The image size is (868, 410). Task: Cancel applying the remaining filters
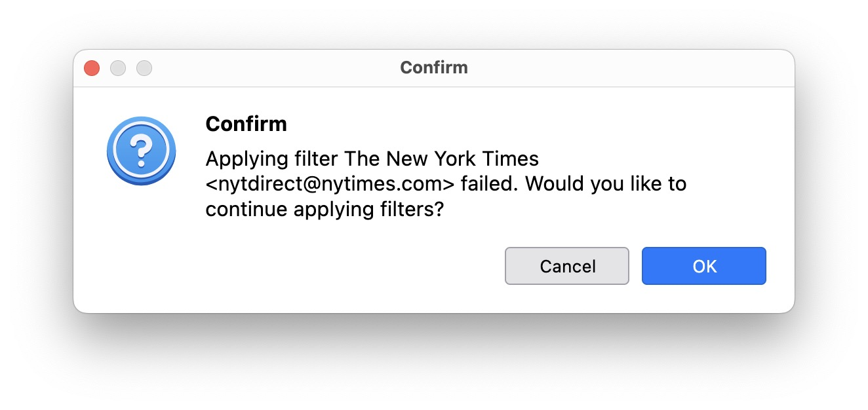pos(567,266)
